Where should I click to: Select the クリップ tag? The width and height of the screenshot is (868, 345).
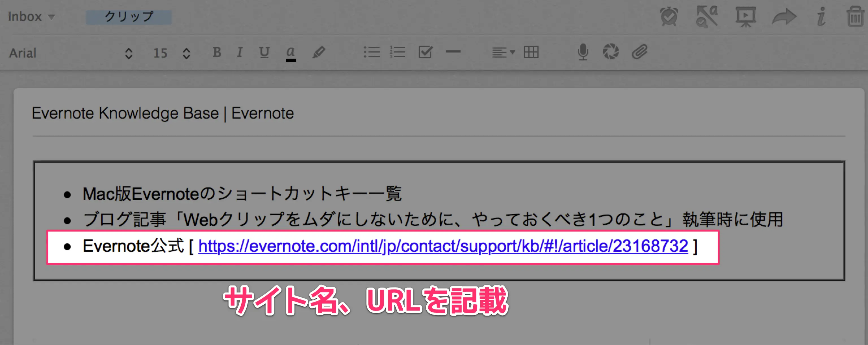pos(129,15)
